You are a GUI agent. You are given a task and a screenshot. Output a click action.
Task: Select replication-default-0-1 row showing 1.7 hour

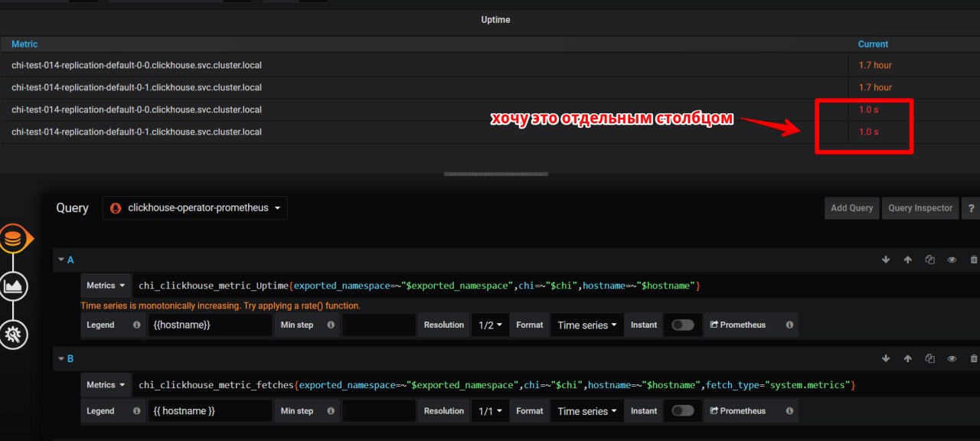pyautogui.click(x=490, y=87)
